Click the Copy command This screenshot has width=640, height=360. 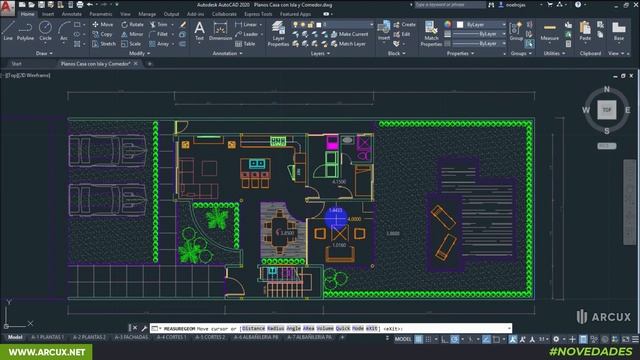[x=102, y=34]
